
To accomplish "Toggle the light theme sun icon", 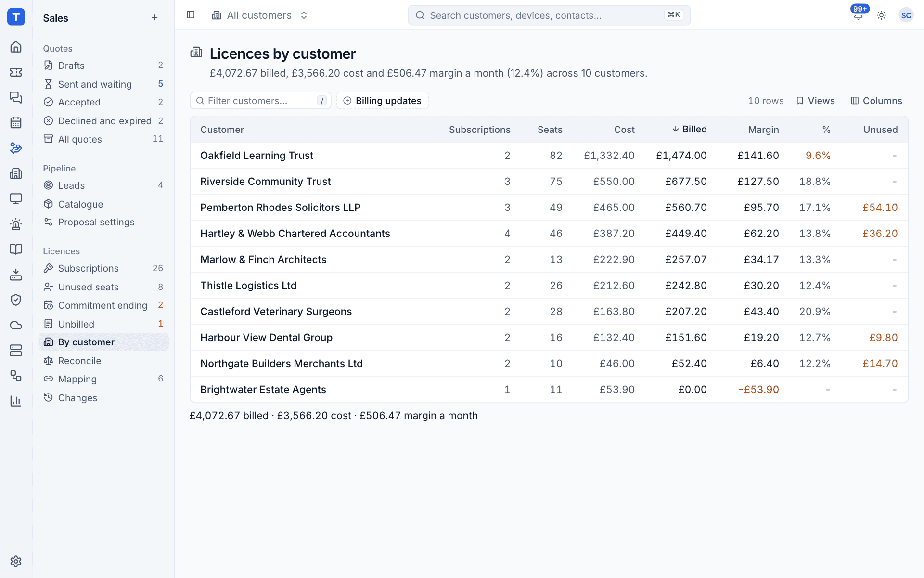I will pos(882,15).
